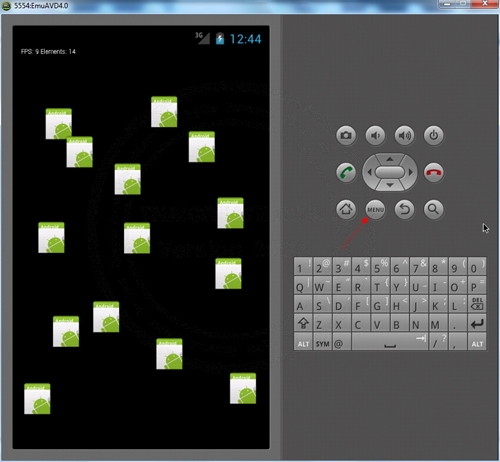Click the O key
Screen dimensions: 500x462
(458, 285)
